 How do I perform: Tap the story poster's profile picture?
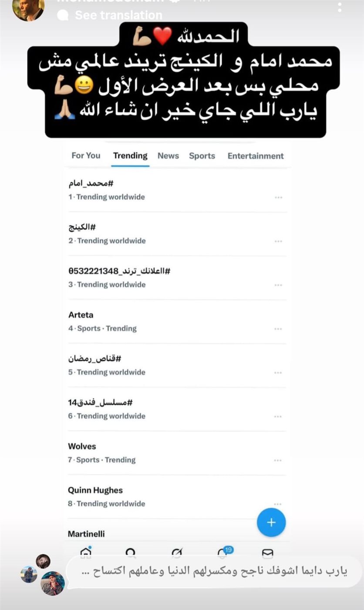tap(28, 9)
